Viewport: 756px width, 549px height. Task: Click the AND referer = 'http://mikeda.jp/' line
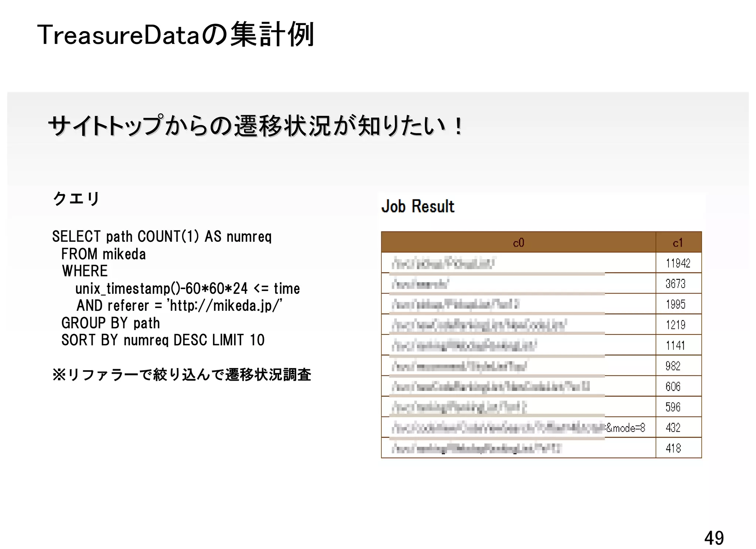(x=179, y=306)
